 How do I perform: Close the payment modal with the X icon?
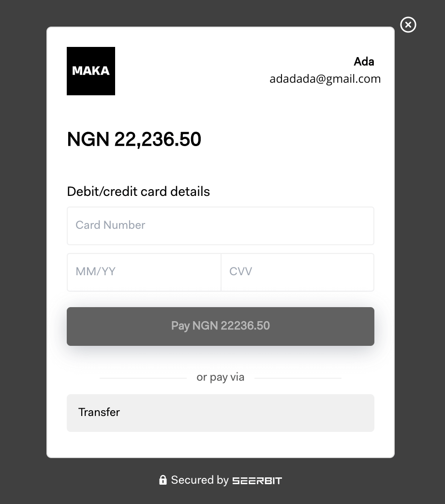tap(408, 25)
